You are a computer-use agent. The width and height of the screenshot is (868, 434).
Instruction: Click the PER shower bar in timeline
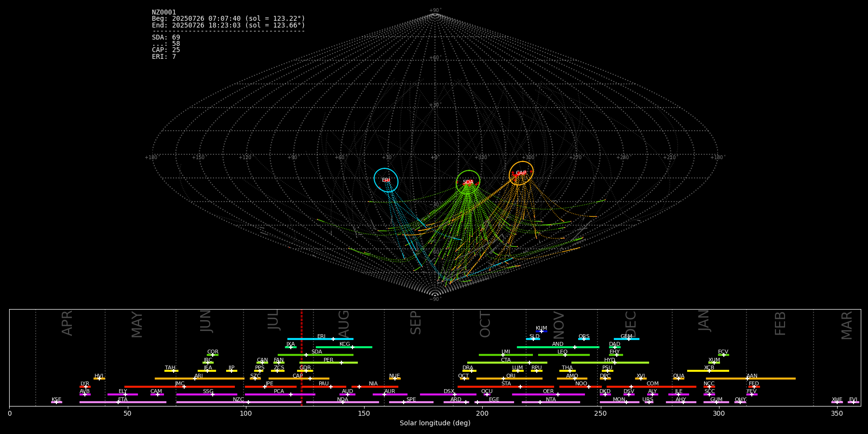coord(328,363)
